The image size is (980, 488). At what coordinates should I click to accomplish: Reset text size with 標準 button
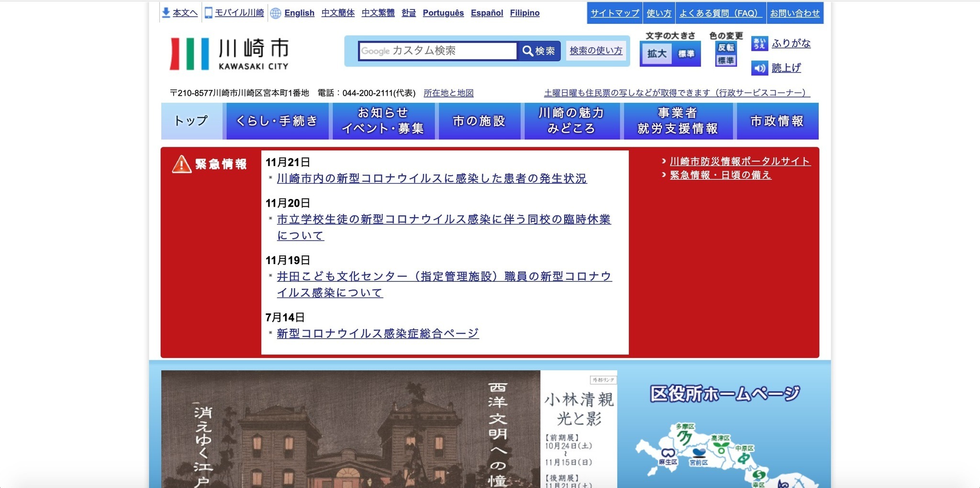tap(686, 54)
